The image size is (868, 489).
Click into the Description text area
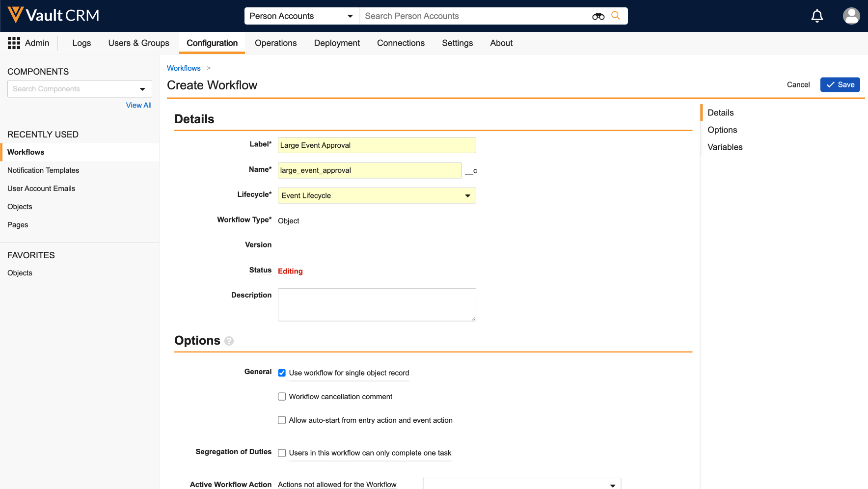[377, 304]
